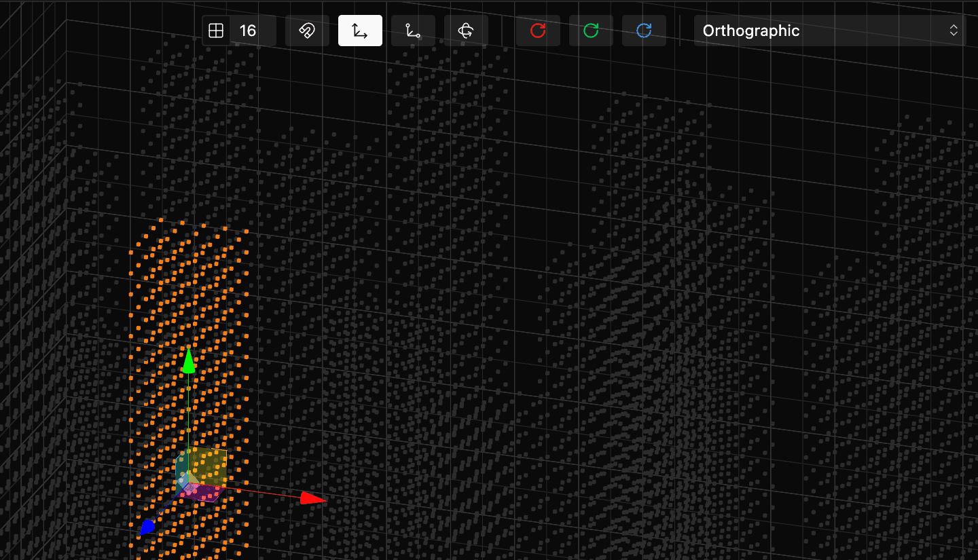Click the topmost orange point of selection
The width and height of the screenshot is (978, 560).
click(162, 220)
